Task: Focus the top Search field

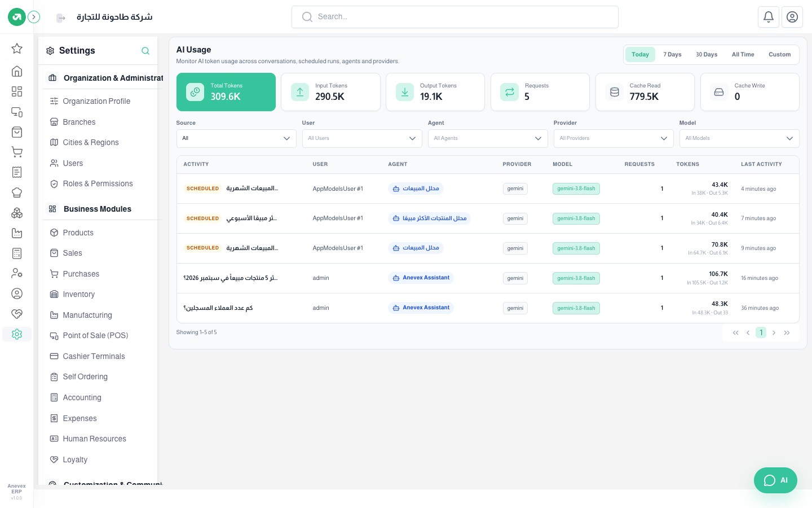Action: 455,17
